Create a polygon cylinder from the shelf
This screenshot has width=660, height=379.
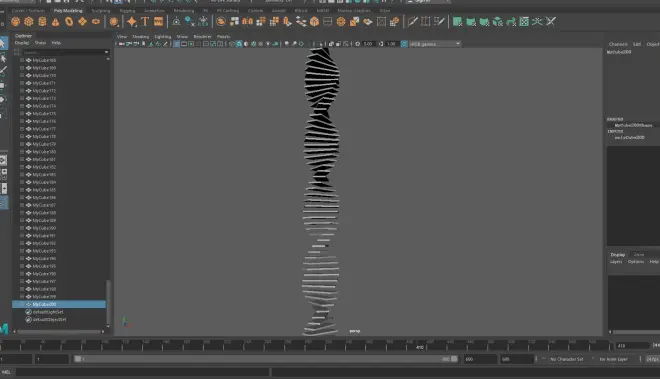[x=43, y=21]
